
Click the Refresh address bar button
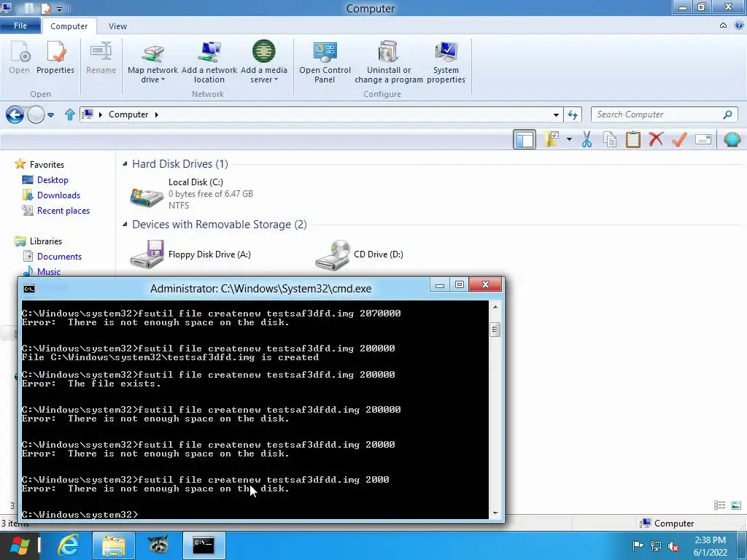point(573,114)
